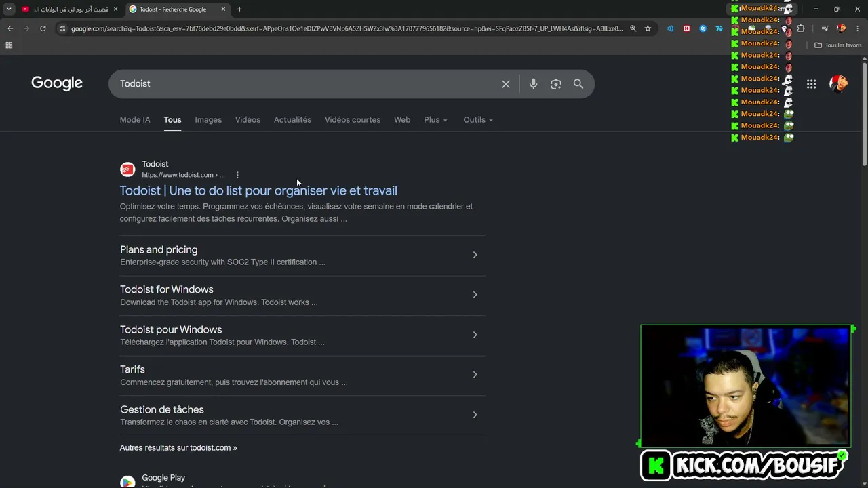
Task: Click the KICK.COM/BOUSIF banner
Action: 744,466
